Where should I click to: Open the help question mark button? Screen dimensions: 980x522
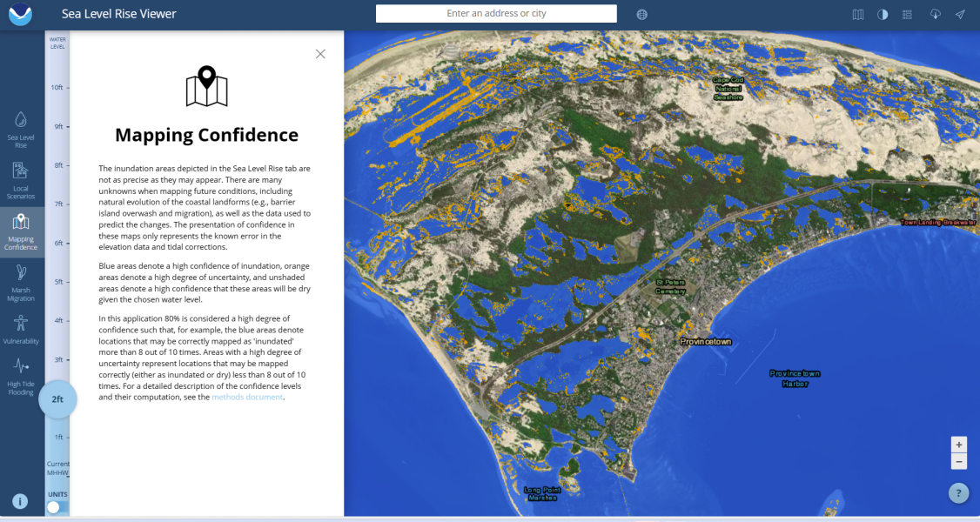(x=958, y=492)
